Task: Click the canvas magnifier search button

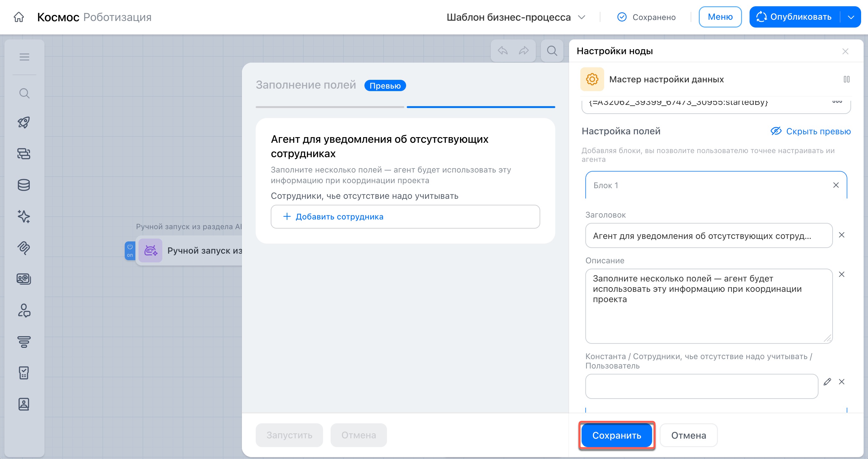Action: (552, 51)
